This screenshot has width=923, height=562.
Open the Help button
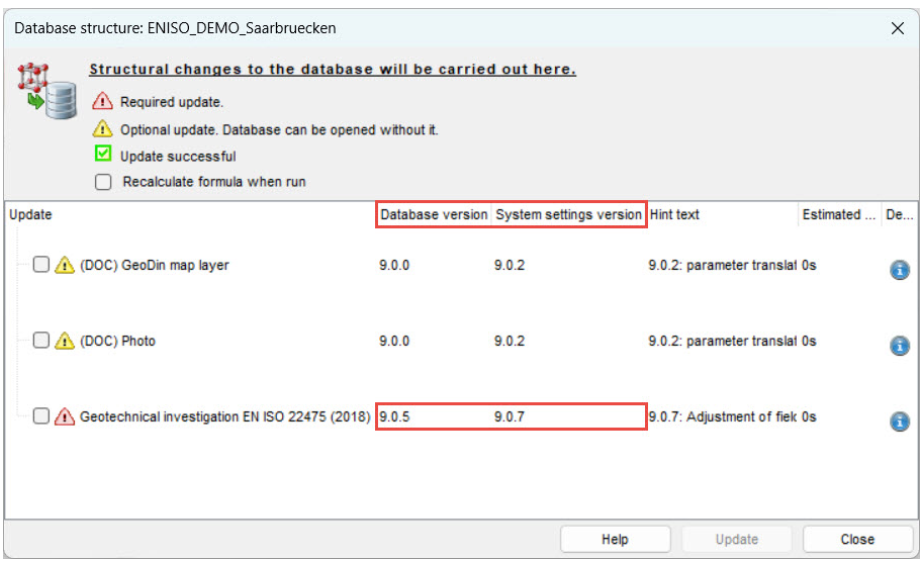point(615,539)
